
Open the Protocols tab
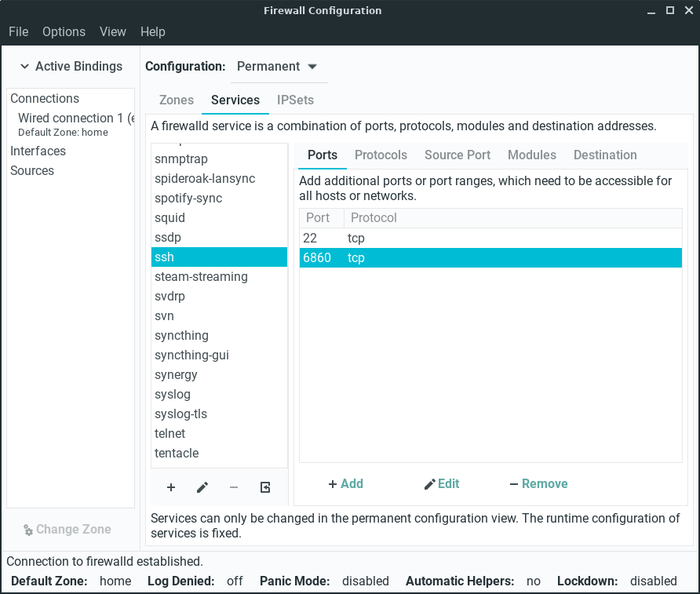[x=381, y=155]
